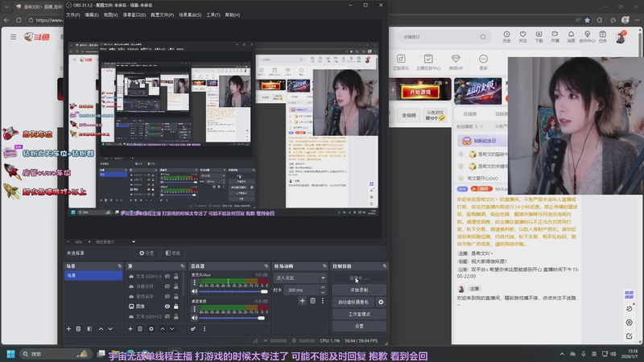Toggle visibility of second source row

coord(167,286)
